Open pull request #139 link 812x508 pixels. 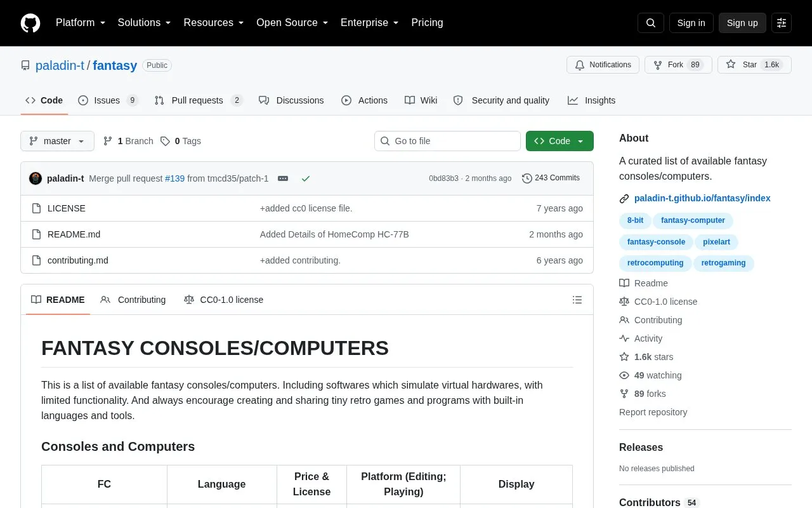[x=174, y=178]
